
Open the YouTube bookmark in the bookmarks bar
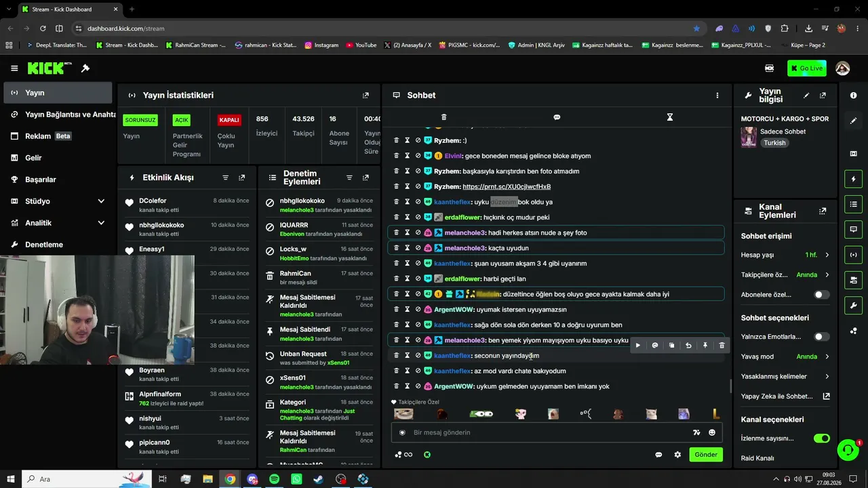361,45
